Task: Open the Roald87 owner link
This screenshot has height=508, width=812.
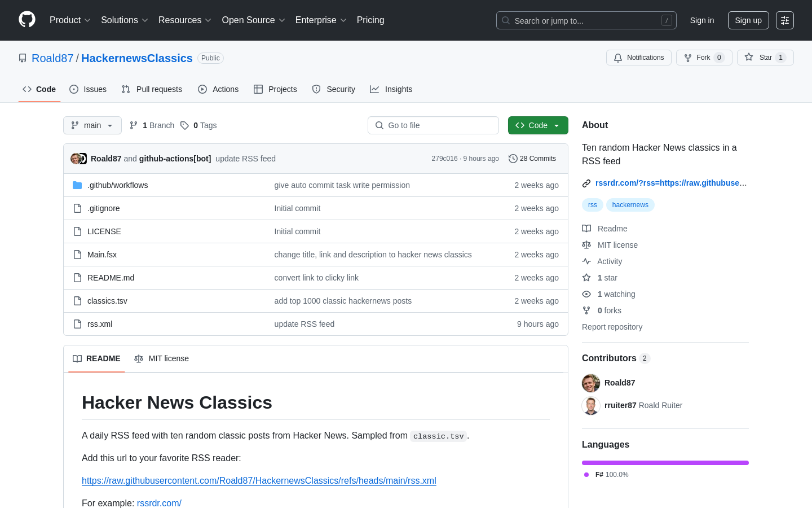Action: pyautogui.click(x=52, y=58)
